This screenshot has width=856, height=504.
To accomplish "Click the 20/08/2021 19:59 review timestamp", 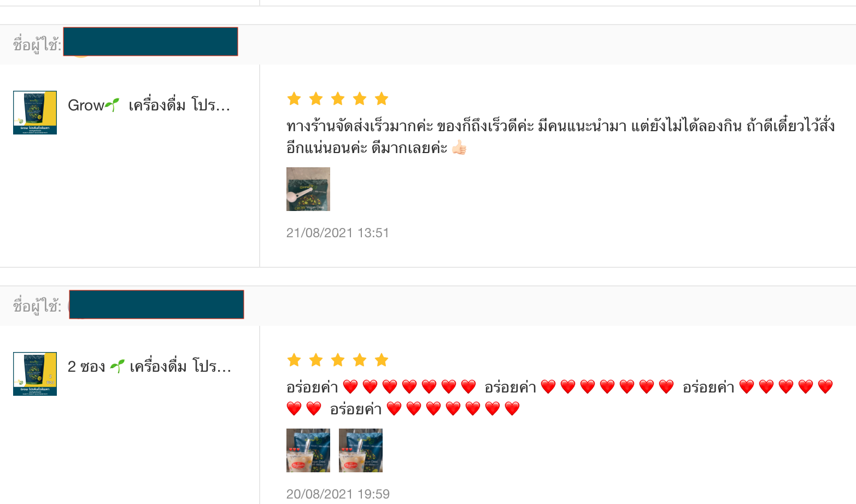I will coord(338,494).
